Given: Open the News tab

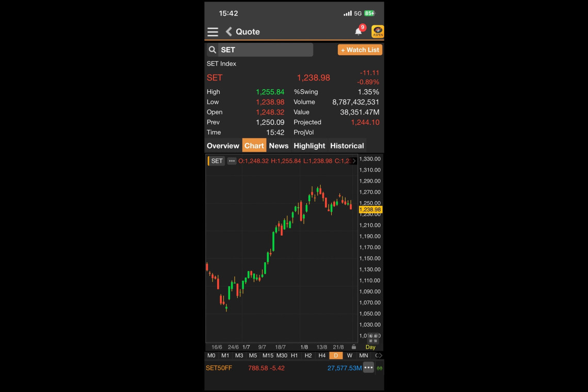Looking at the screenshot, I should point(279,146).
